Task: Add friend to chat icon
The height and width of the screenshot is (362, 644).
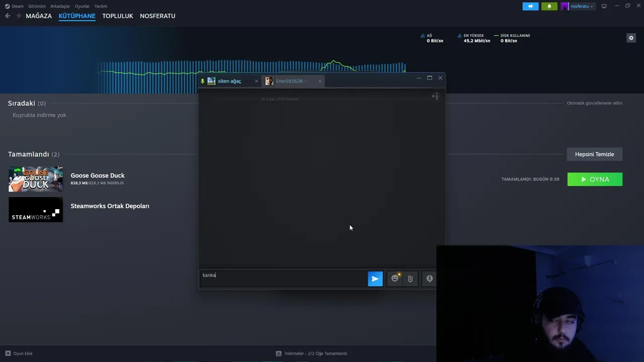Action: tap(435, 96)
